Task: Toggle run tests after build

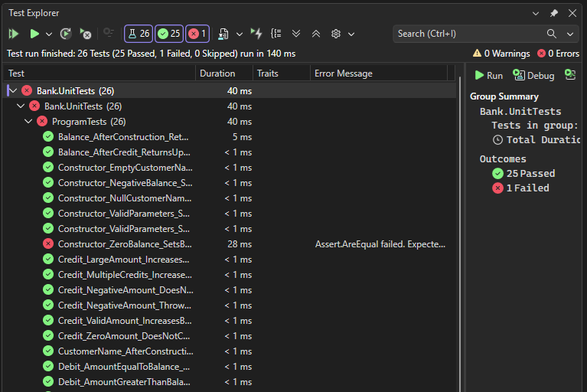Action: click(x=256, y=34)
